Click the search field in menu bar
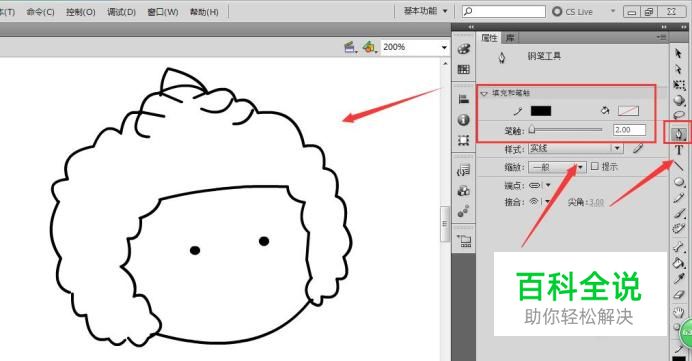Screen dimensions: 692x361 504,11
